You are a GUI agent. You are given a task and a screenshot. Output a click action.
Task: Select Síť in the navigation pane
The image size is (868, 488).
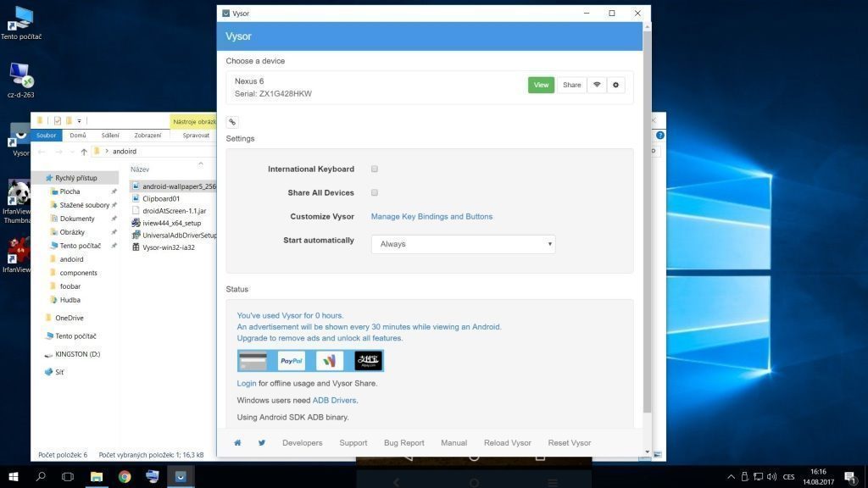point(59,373)
